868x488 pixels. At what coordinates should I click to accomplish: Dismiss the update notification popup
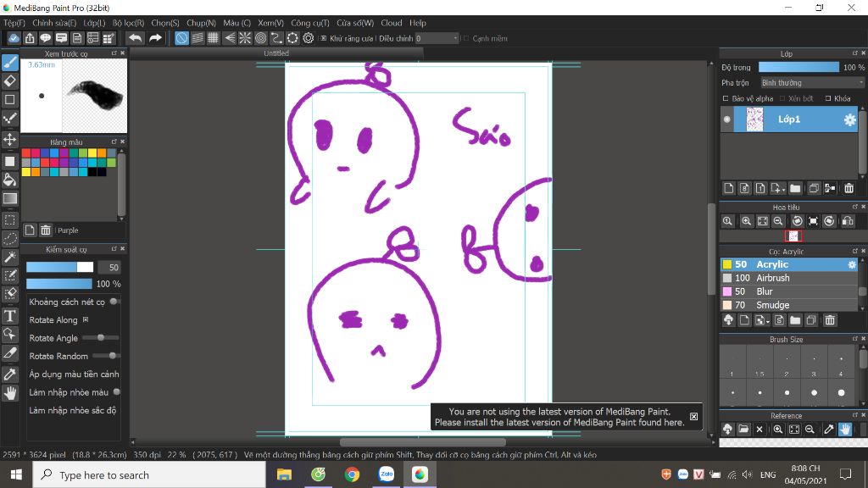[x=693, y=417]
